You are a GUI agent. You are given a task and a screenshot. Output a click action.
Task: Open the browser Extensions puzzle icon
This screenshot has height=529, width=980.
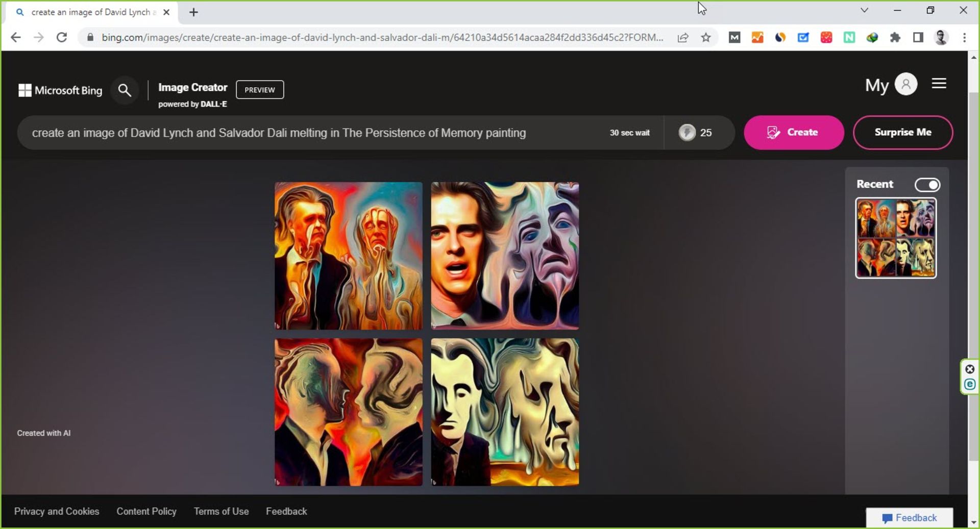[x=895, y=37]
